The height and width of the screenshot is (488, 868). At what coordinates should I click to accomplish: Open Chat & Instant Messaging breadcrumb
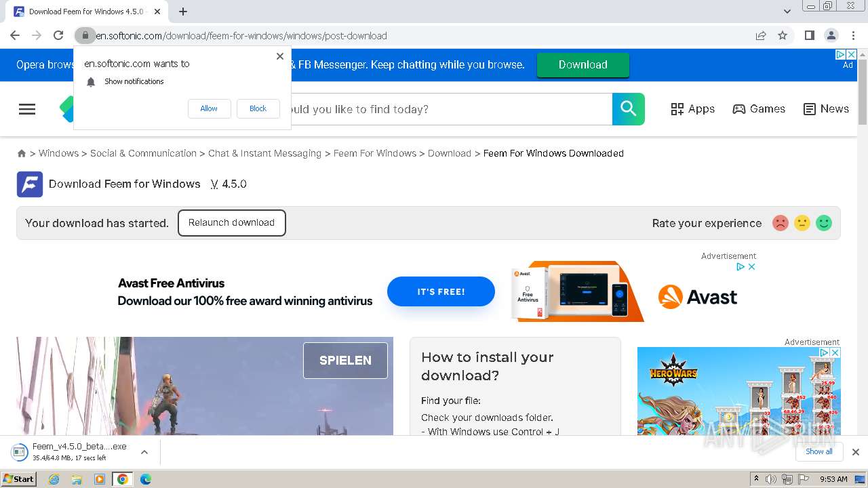tap(264, 153)
